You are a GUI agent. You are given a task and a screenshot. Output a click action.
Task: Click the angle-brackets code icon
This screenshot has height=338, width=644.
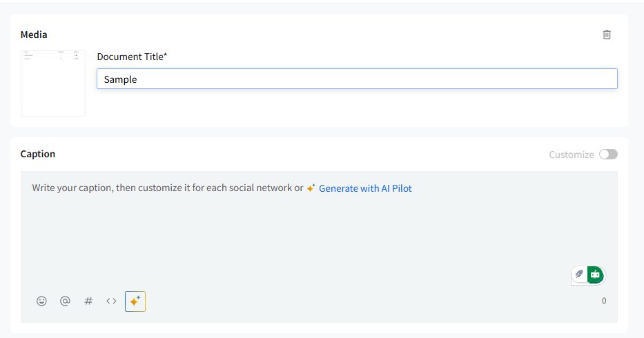coord(111,301)
